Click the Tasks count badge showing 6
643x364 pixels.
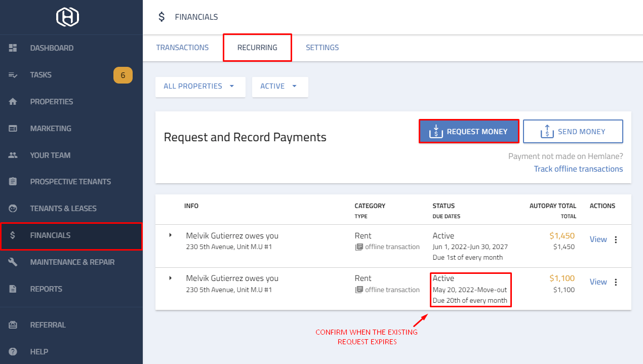(x=123, y=74)
